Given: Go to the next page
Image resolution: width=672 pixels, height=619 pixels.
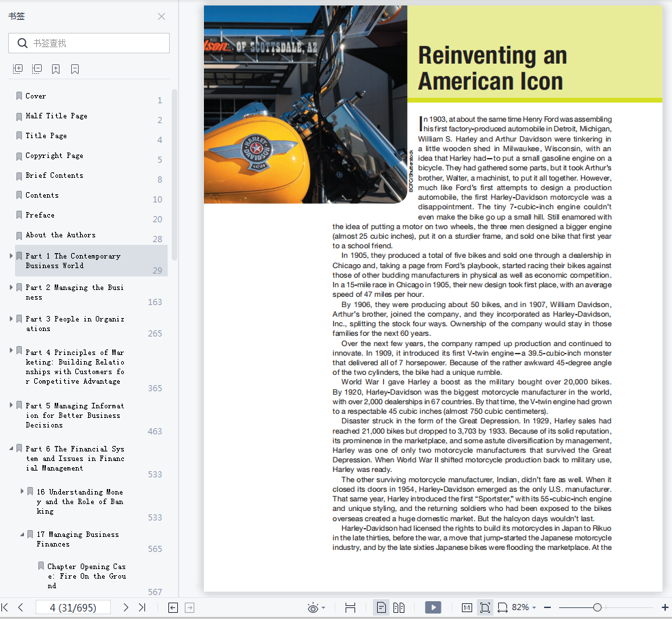Looking at the screenshot, I should click(x=125, y=607).
